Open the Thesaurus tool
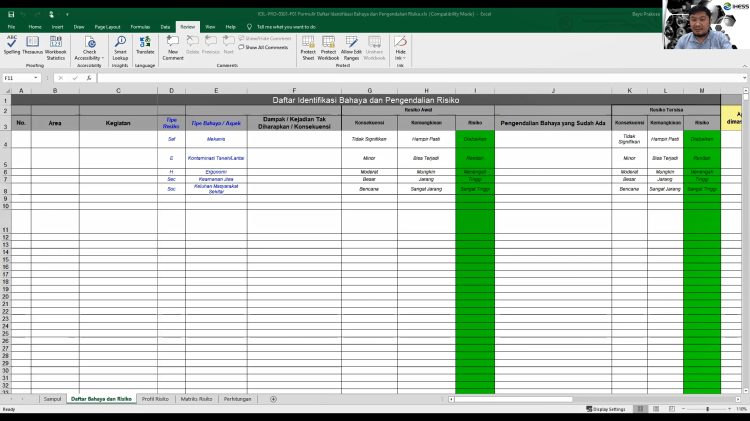This screenshot has width=750, height=421. pyautogui.click(x=33, y=45)
